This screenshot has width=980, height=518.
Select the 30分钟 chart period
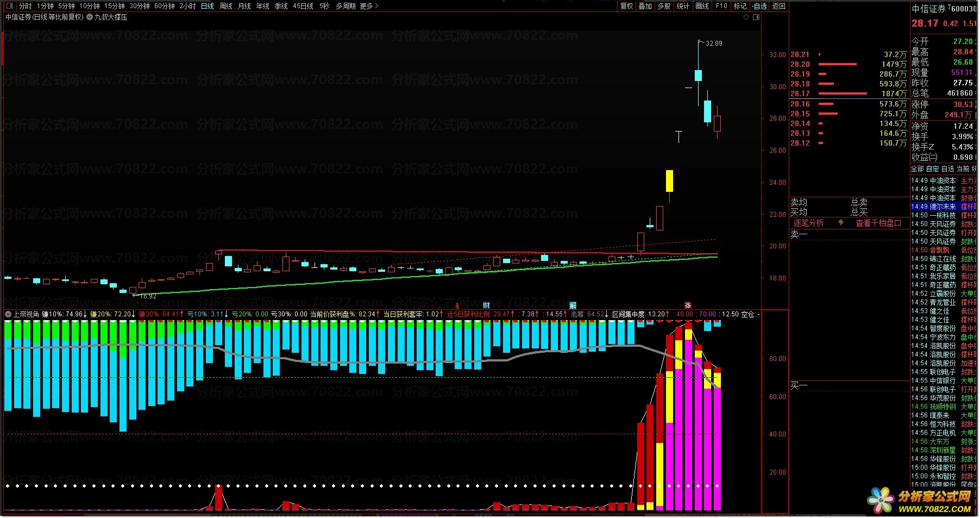(140, 6)
